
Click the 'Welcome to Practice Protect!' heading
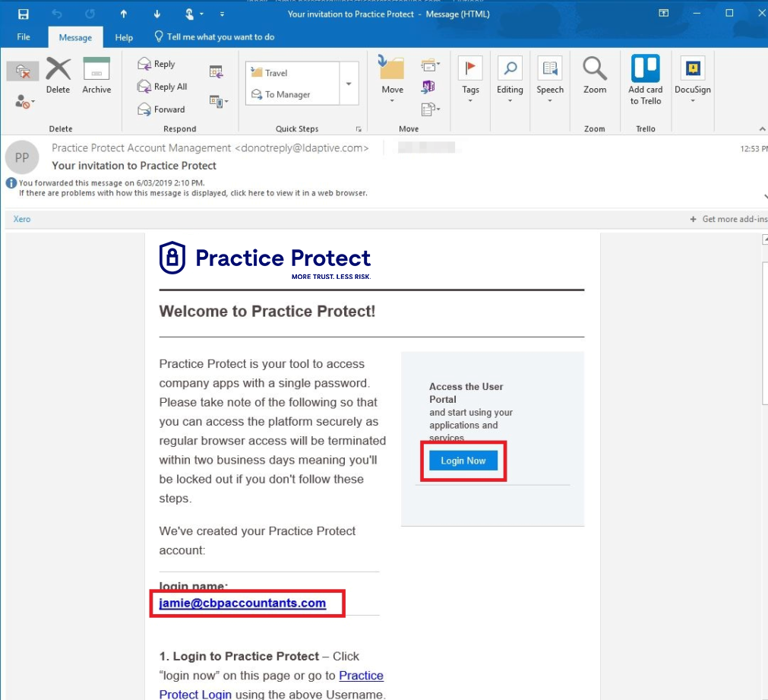(x=267, y=312)
